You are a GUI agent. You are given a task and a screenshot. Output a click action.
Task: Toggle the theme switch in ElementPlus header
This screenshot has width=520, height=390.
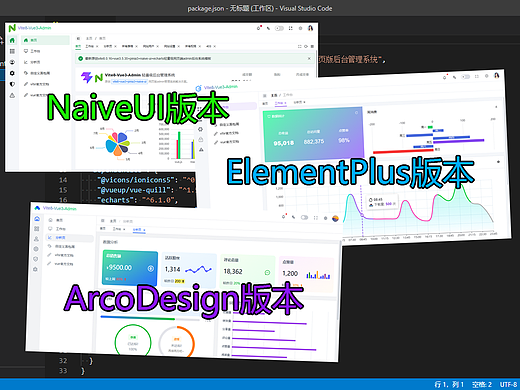(x=465, y=77)
